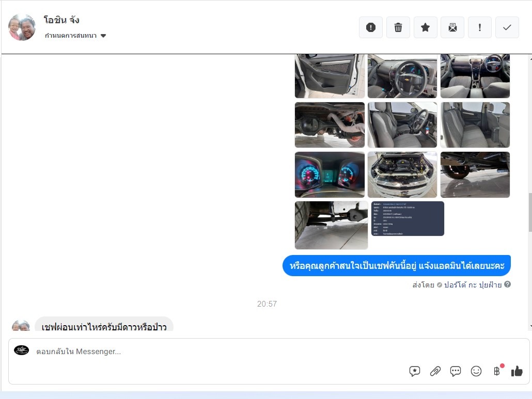Open the front seats and console photo

(475, 76)
